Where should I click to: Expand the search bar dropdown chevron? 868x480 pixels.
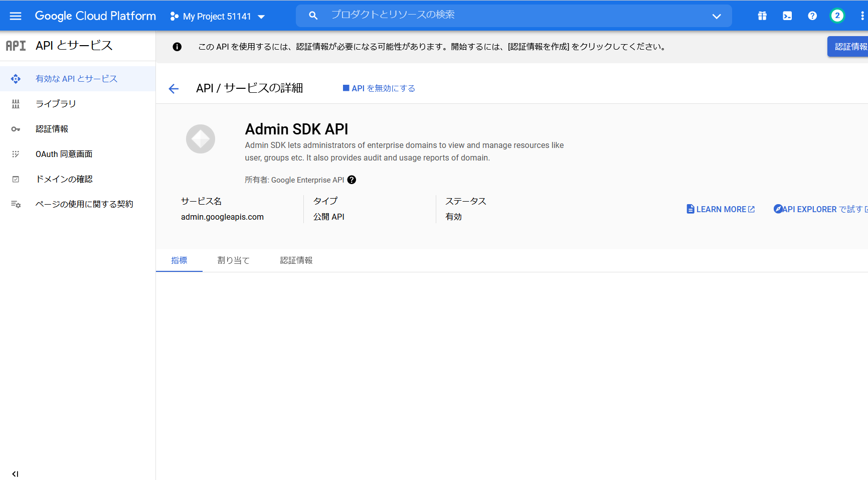[x=717, y=16]
